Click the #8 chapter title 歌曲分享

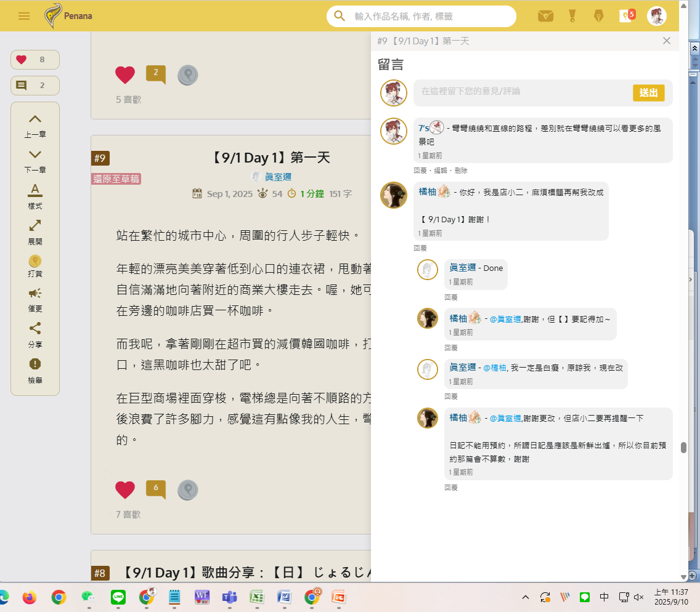coord(245,573)
